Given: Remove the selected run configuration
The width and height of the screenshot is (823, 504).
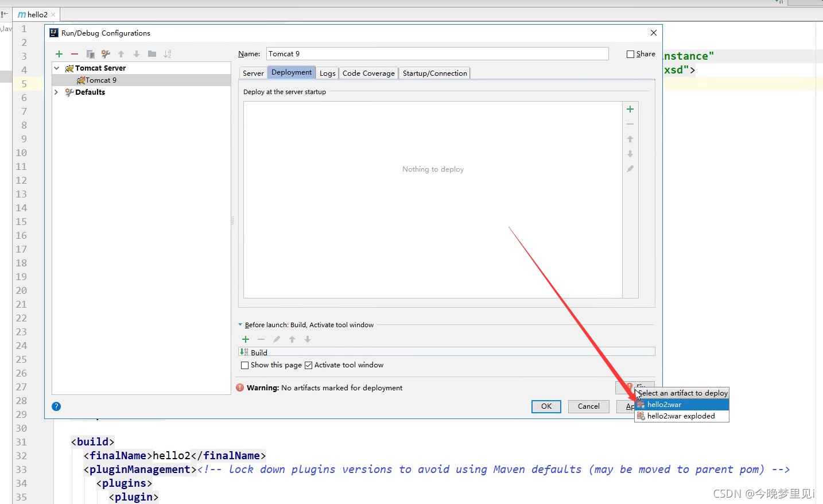Looking at the screenshot, I should coord(75,54).
